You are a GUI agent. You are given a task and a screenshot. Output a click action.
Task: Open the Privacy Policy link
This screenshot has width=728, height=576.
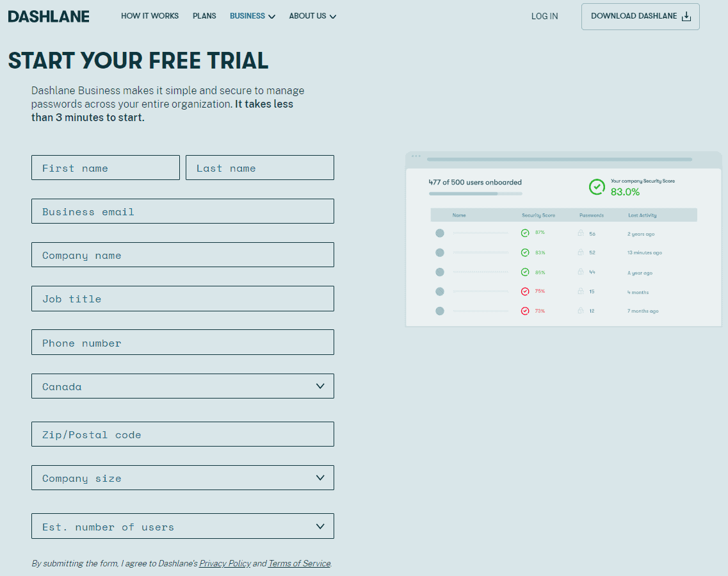pyautogui.click(x=225, y=563)
